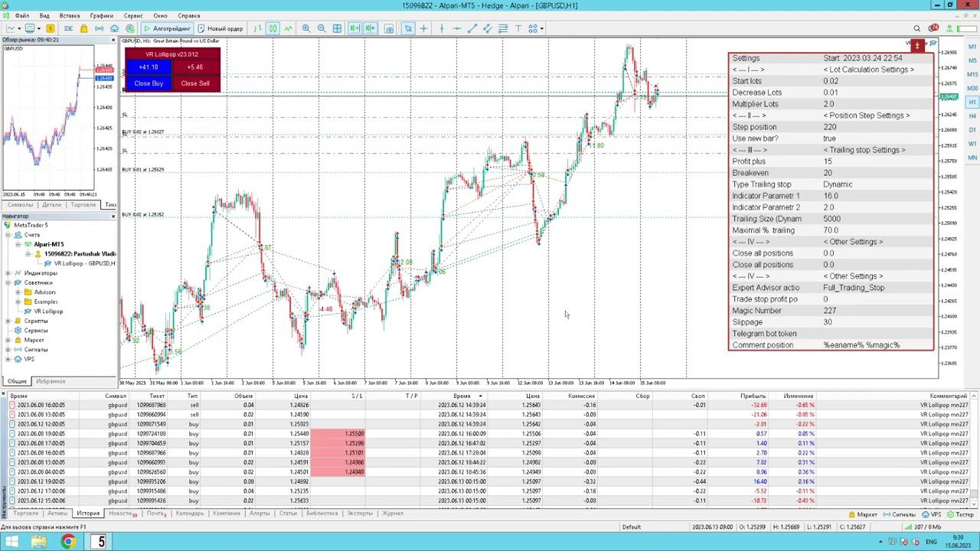The image size is (980, 551).
Task: Zoom in on the chart
Action: coord(306,28)
